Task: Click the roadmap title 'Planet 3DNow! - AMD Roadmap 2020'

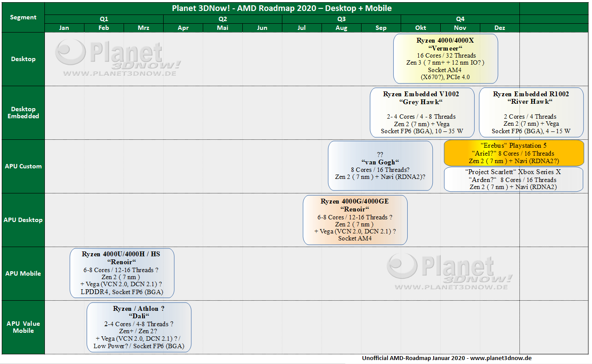Action: click(282, 8)
